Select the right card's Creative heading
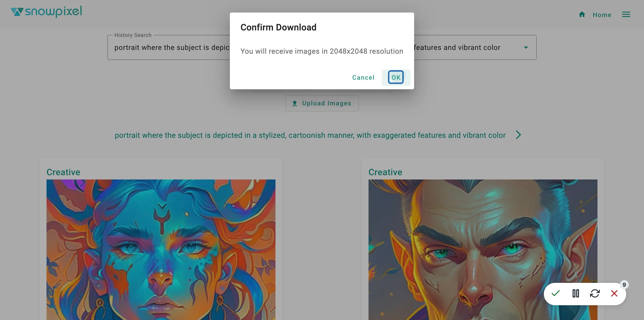The width and height of the screenshot is (644, 320). (x=385, y=172)
